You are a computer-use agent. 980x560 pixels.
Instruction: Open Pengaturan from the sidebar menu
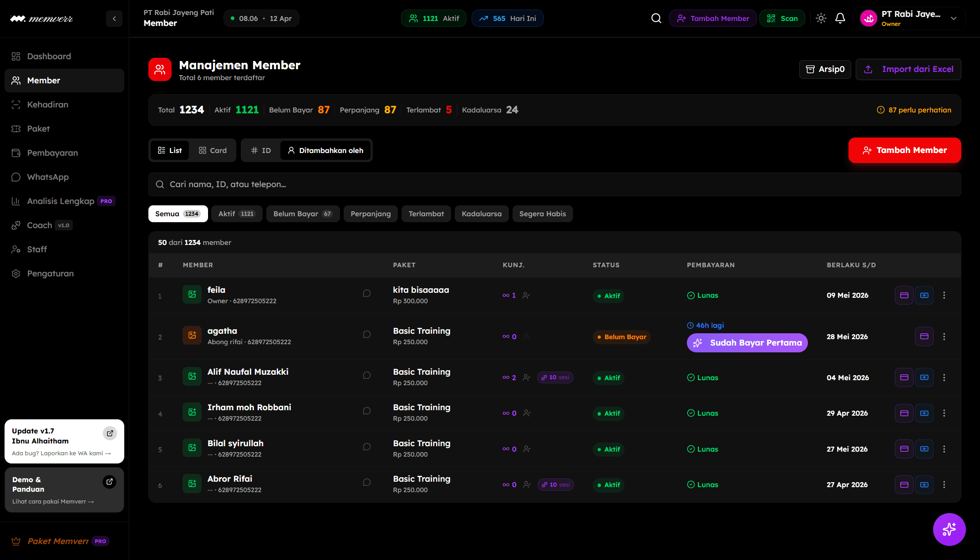tap(51, 273)
